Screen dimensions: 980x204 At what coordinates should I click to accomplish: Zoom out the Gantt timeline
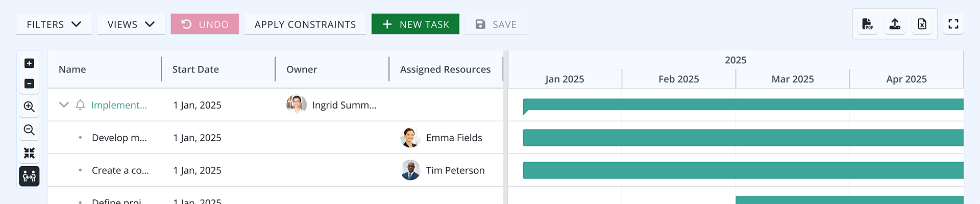pyautogui.click(x=29, y=130)
